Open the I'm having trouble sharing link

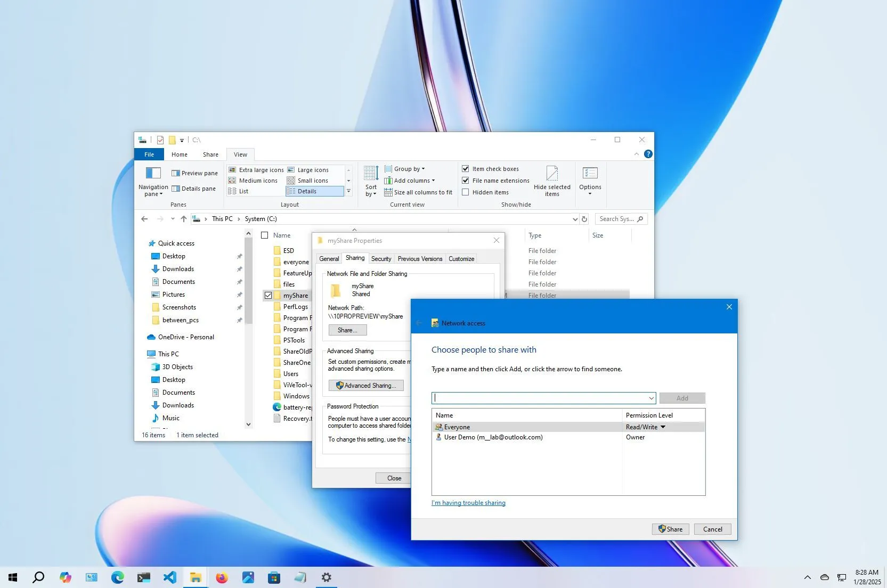coord(468,502)
